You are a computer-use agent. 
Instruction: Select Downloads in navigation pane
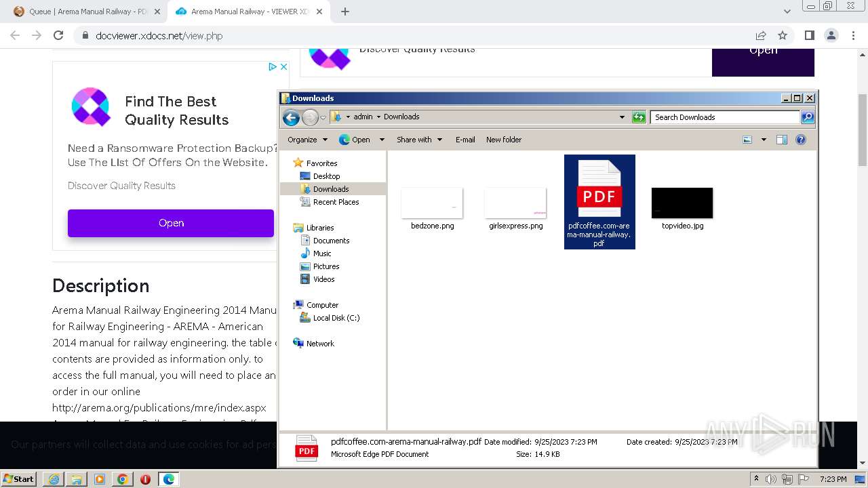[x=331, y=189]
